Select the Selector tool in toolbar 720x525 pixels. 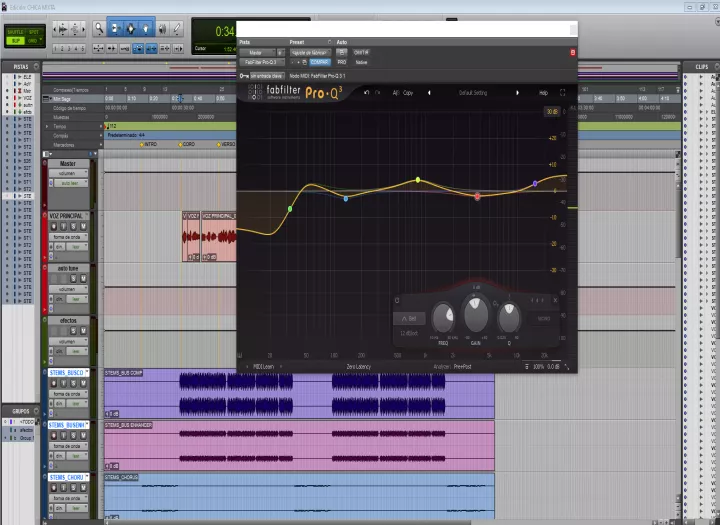tap(131, 28)
